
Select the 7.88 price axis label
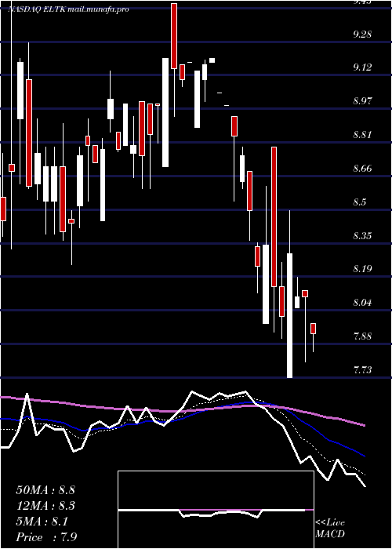[362, 336]
